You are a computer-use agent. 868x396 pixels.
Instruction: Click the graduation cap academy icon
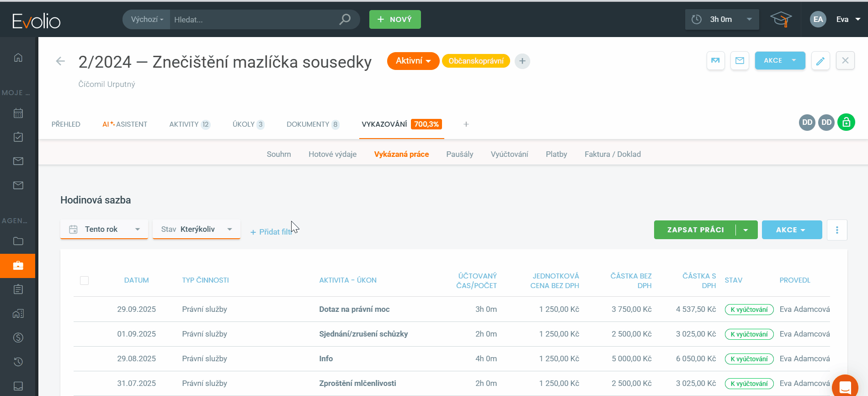coord(781,20)
